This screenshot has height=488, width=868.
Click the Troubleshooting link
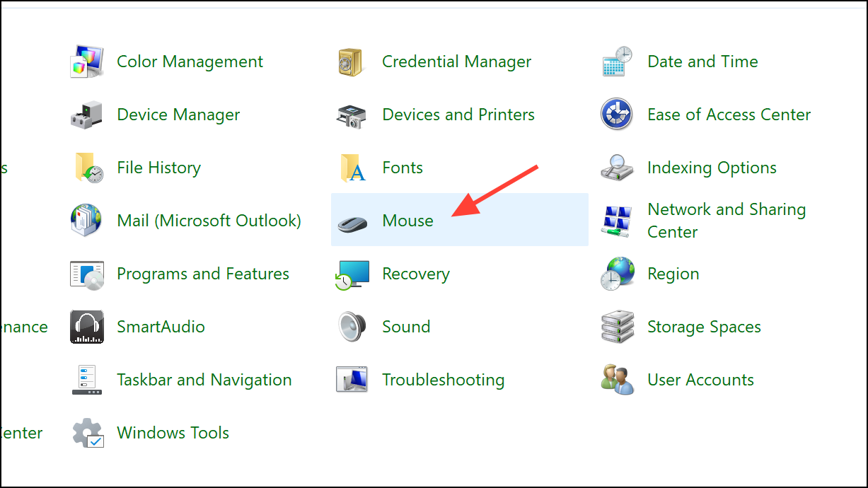[x=443, y=380]
